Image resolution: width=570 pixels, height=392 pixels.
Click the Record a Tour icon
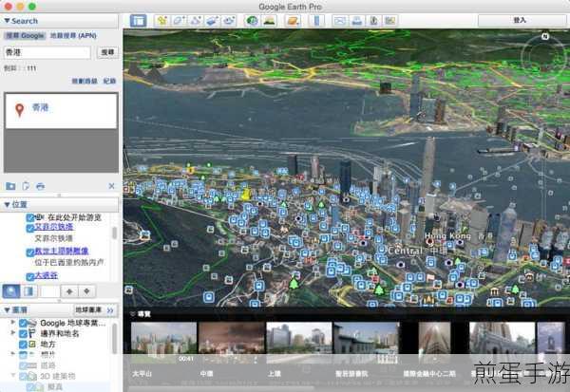coord(229,21)
